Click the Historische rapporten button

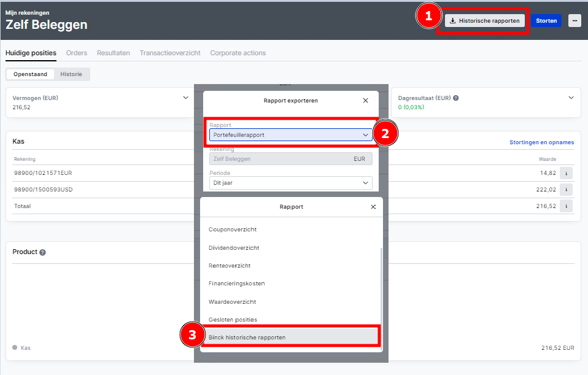484,21
